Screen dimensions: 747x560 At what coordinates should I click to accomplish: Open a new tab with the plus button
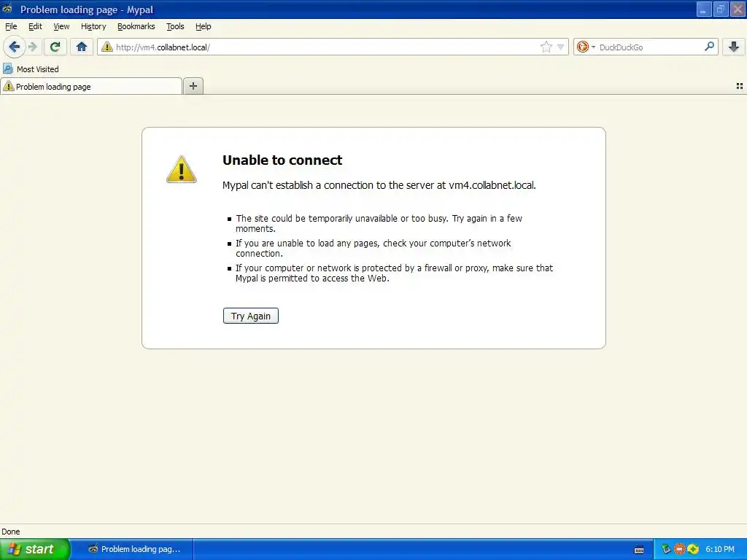[x=193, y=86]
